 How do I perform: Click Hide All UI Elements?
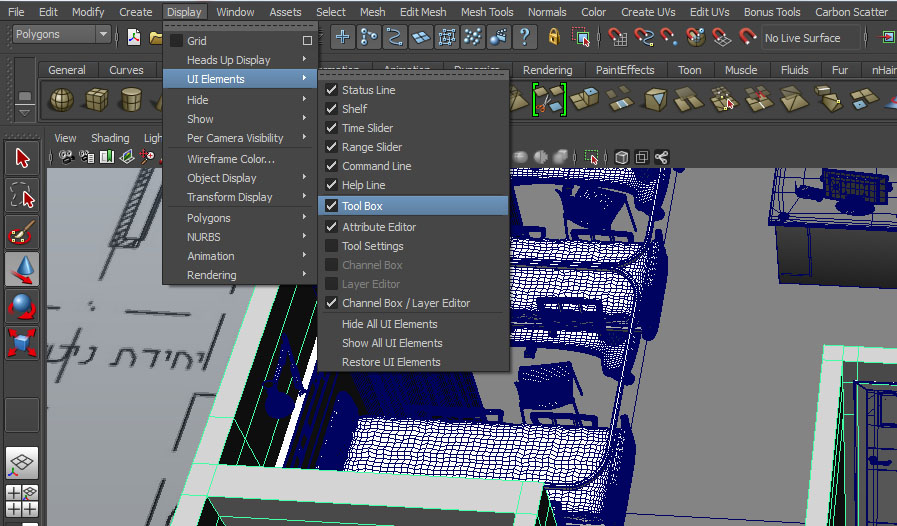(389, 324)
